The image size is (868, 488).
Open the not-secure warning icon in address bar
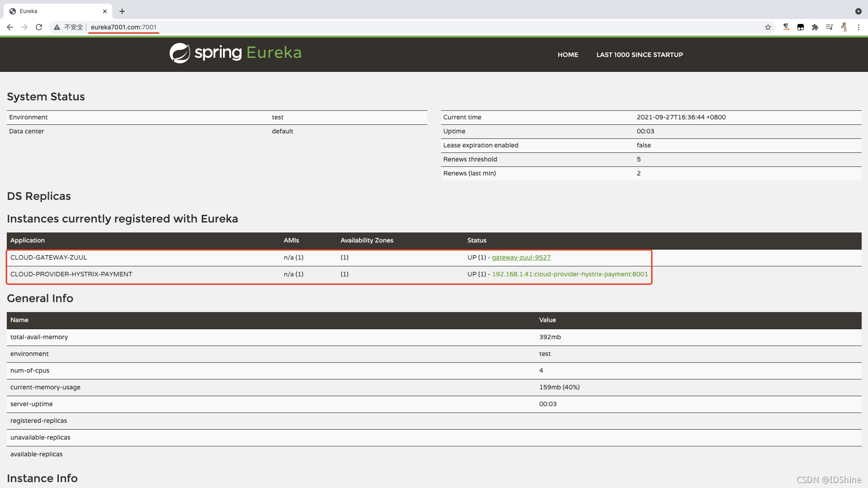[x=57, y=27]
